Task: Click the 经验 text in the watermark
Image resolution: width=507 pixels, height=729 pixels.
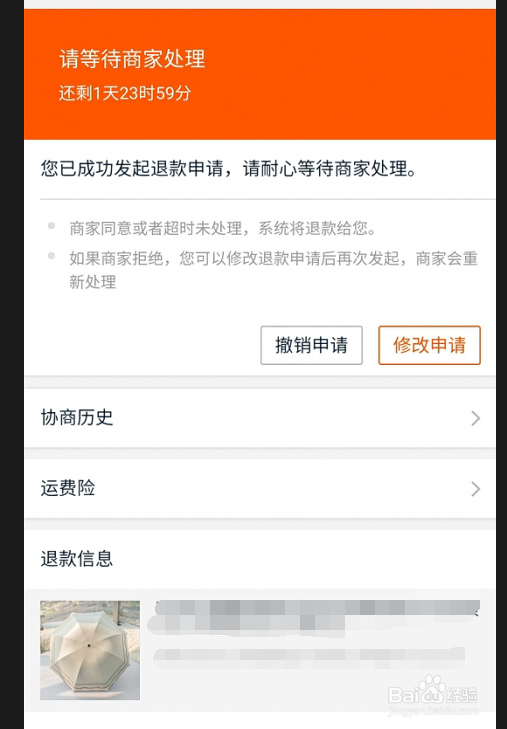Action: (x=461, y=695)
